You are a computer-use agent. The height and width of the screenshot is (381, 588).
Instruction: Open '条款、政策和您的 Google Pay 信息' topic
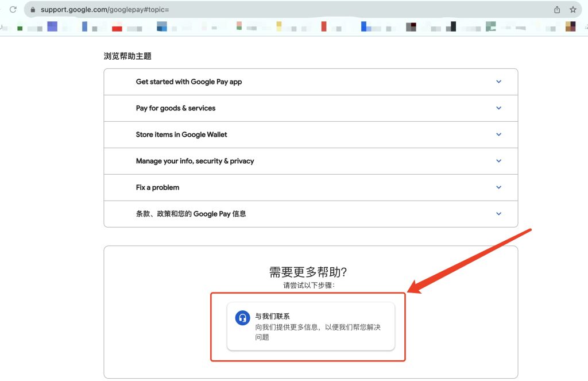click(x=191, y=214)
